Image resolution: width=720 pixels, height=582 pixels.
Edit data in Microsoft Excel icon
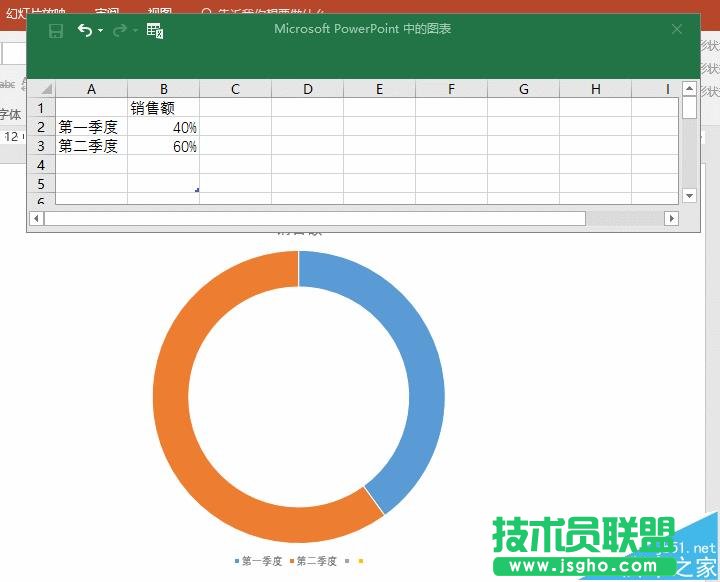[x=155, y=31]
